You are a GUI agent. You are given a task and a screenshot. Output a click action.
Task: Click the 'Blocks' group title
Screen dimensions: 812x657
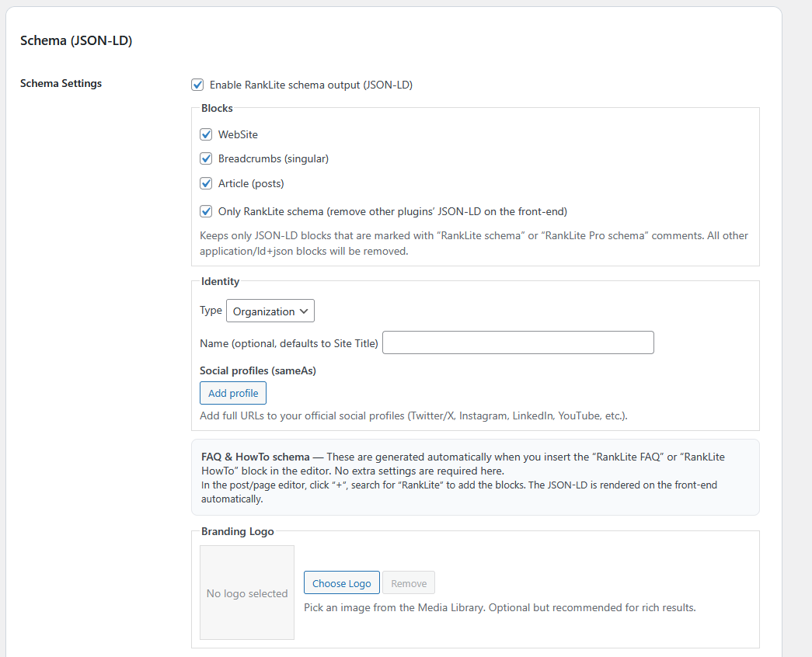tap(217, 108)
